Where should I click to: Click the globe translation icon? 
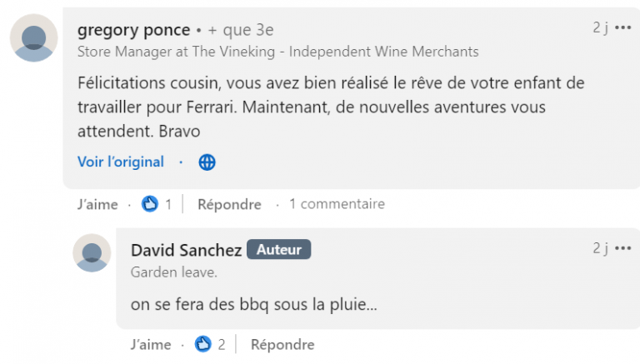207,162
